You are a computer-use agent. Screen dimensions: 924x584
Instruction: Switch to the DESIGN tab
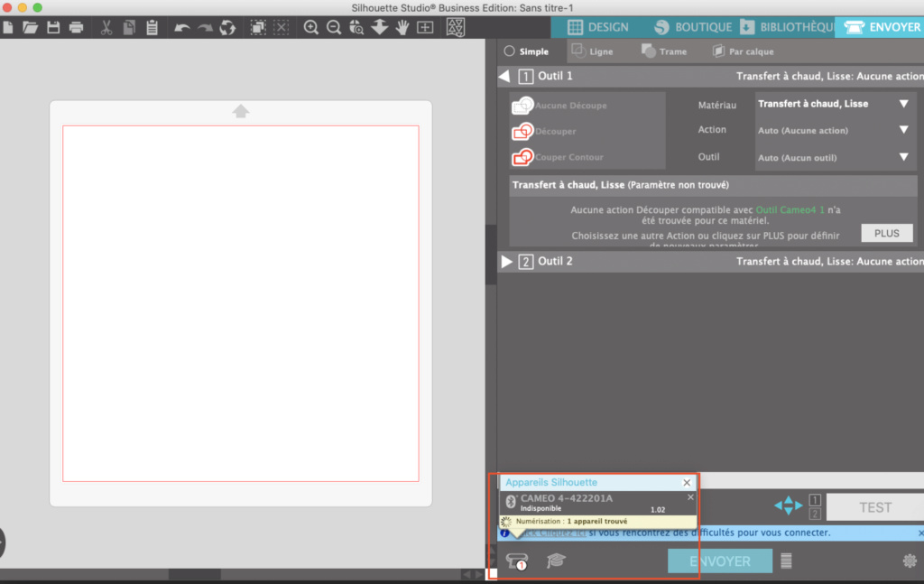[598, 27]
